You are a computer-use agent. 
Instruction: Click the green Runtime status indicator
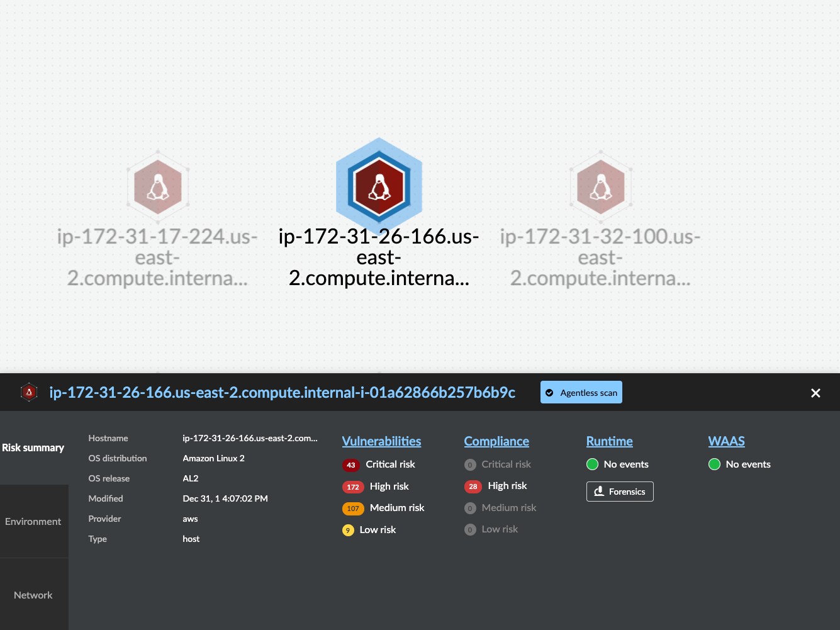592,464
